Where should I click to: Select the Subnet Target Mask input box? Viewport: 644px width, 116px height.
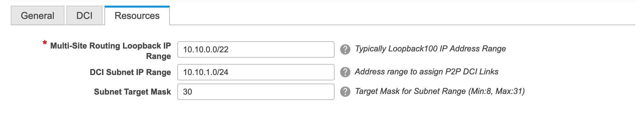click(256, 92)
